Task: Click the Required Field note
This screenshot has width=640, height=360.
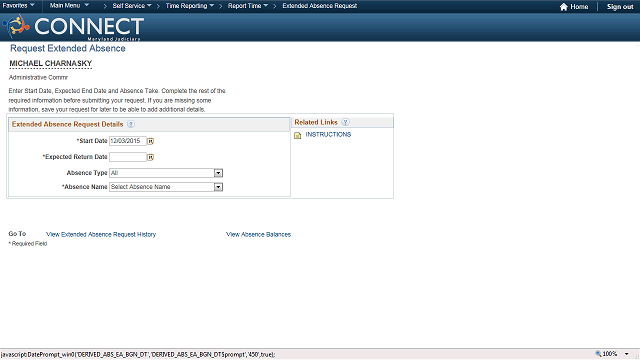Action: [28, 244]
